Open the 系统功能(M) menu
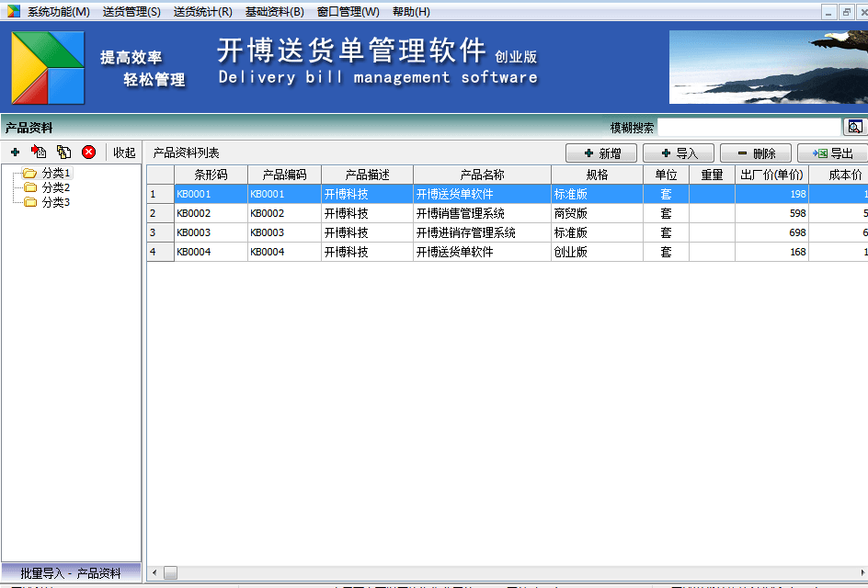 click(59, 12)
